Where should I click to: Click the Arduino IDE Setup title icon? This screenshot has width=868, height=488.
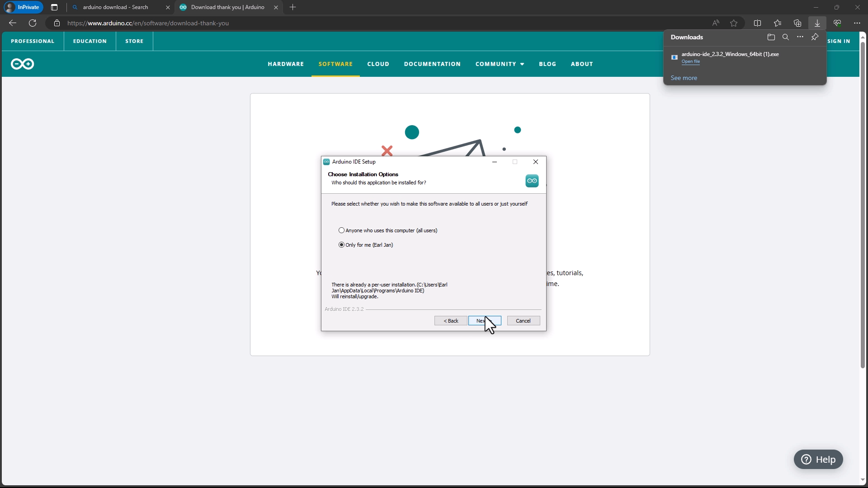[326, 162]
